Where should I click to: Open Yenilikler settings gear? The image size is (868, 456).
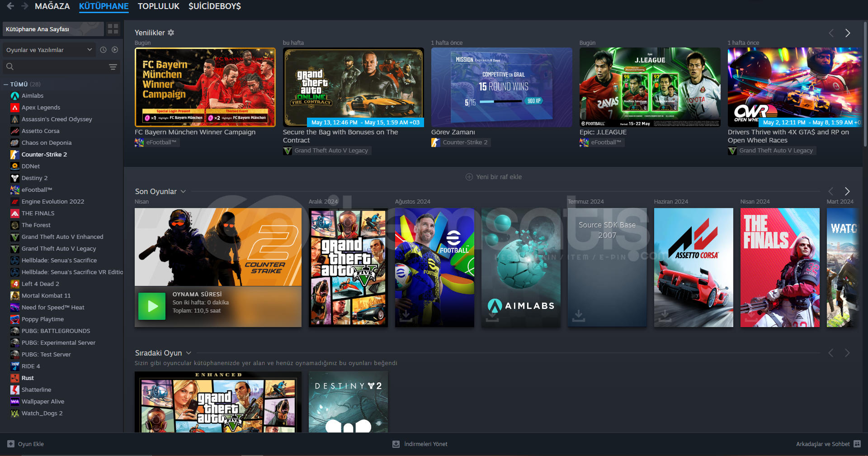[x=171, y=33]
